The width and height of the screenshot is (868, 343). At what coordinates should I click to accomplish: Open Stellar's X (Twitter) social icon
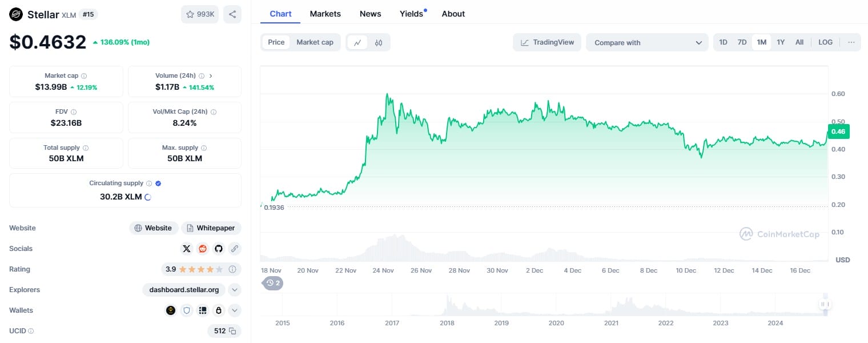[x=187, y=249]
